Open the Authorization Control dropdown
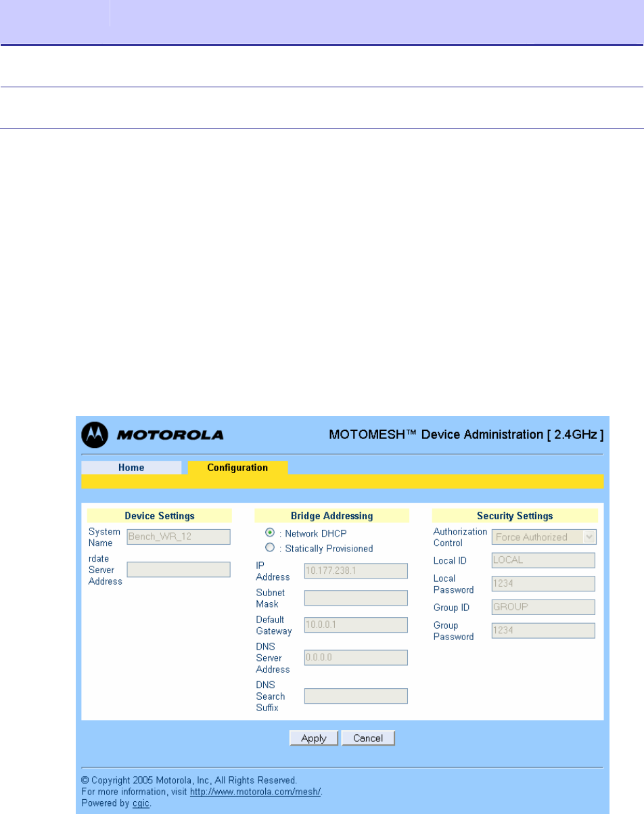The height and width of the screenshot is (814, 644). (x=544, y=537)
